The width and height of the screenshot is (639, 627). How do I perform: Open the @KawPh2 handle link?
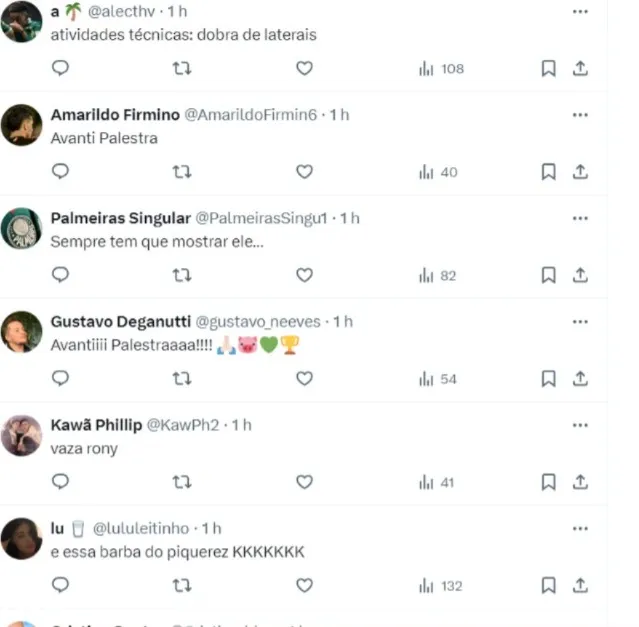[183, 425]
